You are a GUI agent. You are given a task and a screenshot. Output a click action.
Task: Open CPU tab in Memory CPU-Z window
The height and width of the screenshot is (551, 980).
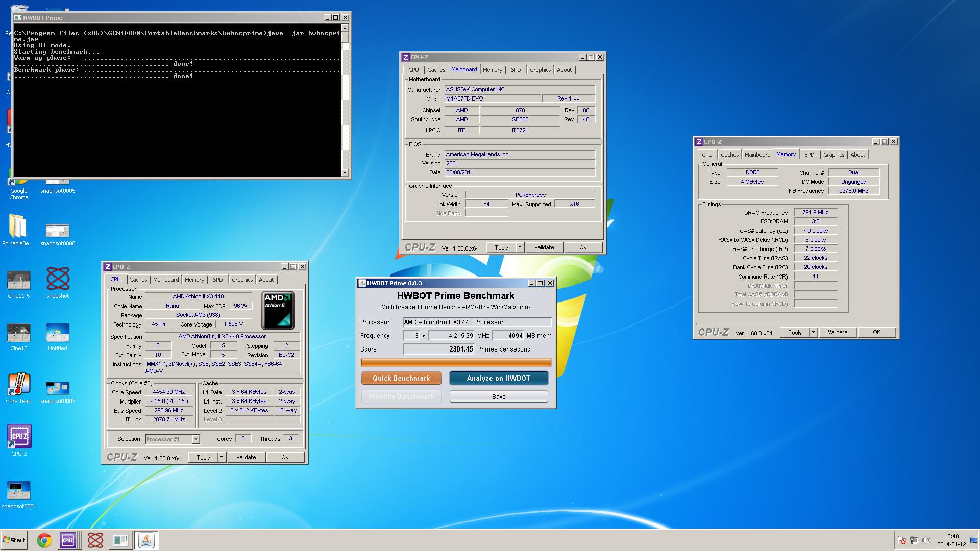(x=707, y=155)
